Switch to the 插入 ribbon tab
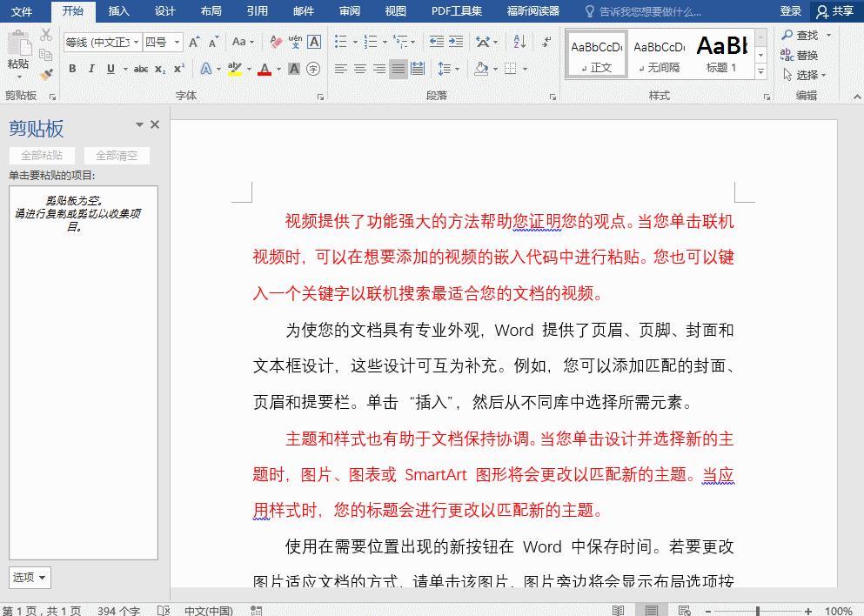Screen dimensions: 864x616 pyautogui.click(x=119, y=12)
